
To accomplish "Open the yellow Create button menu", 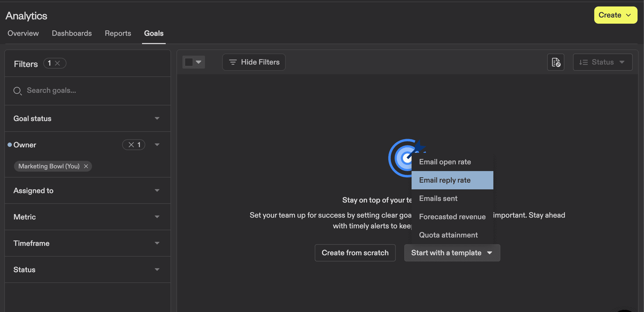I will (x=615, y=15).
